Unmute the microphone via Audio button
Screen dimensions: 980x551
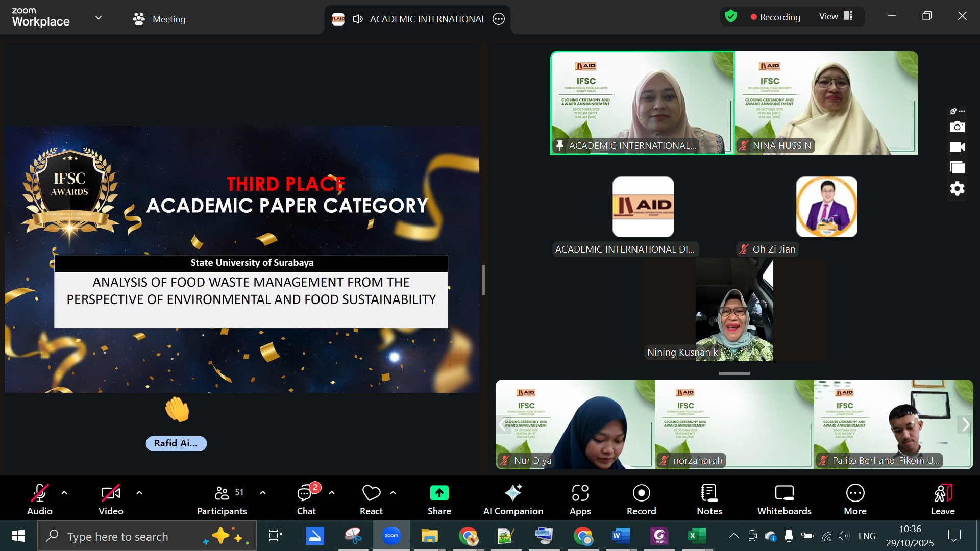coord(40,499)
